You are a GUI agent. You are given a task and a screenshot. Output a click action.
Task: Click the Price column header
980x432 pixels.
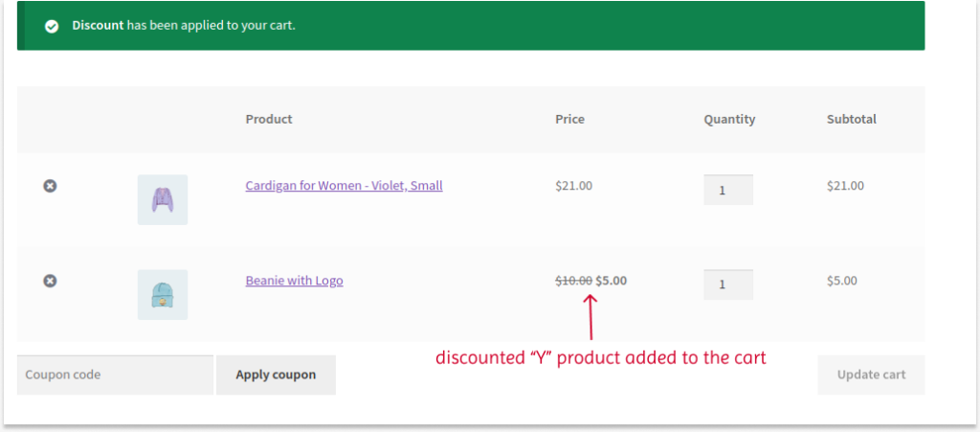pyautogui.click(x=569, y=120)
